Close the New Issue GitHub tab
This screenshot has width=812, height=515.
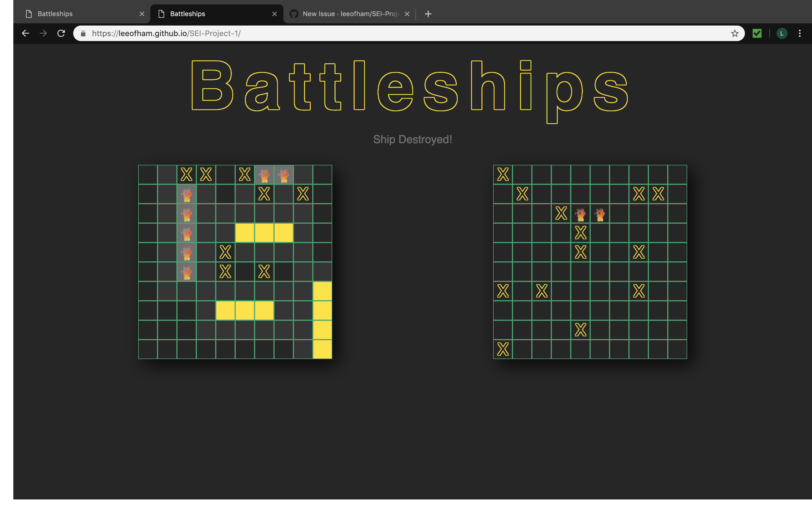point(407,14)
